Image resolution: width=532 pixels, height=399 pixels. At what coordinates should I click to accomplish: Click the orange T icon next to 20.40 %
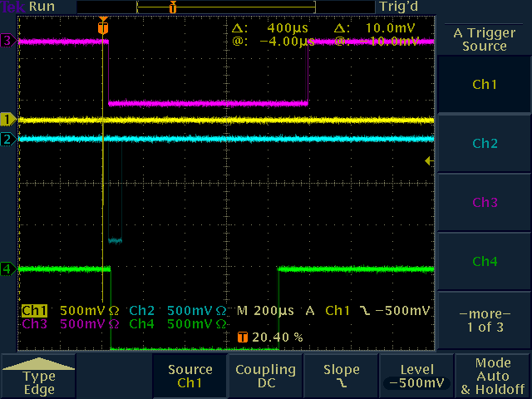coord(243,337)
